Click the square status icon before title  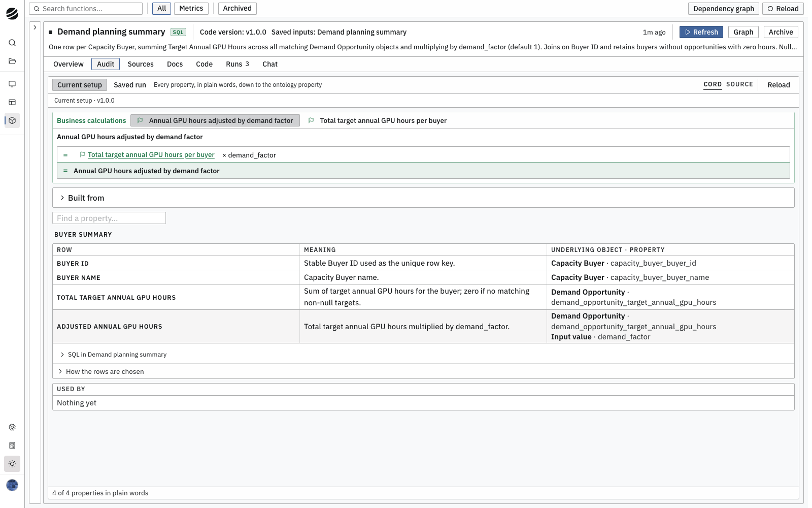coord(51,32)
